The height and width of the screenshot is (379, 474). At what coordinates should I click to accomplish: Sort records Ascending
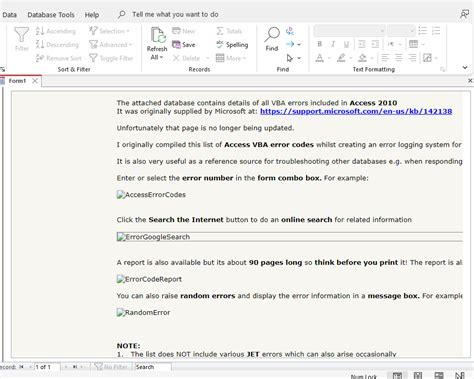(x=56, y=31)
